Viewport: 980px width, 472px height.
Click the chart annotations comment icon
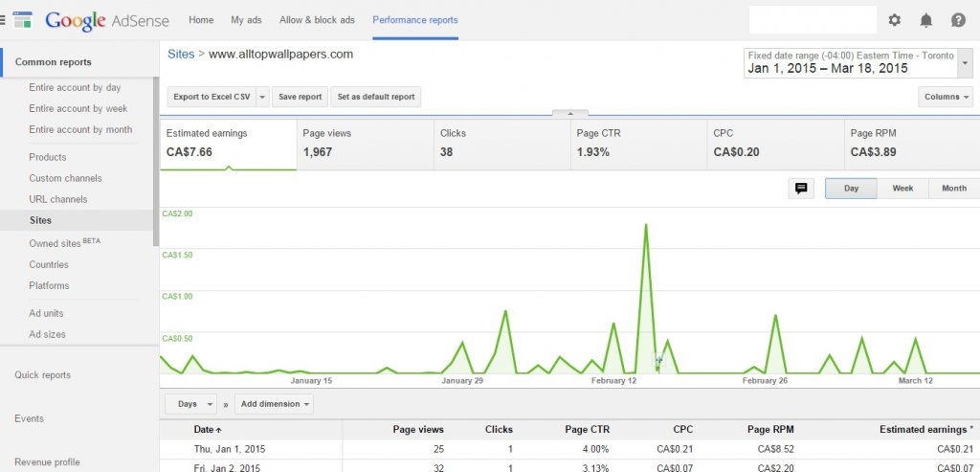point(801,189)
